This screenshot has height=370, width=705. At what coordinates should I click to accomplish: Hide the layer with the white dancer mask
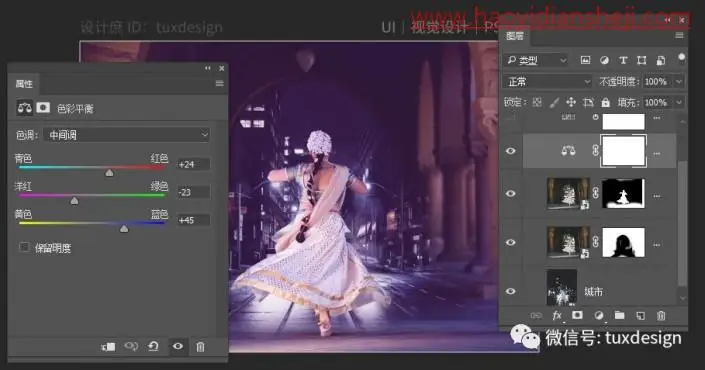click(x=510, y=193)
